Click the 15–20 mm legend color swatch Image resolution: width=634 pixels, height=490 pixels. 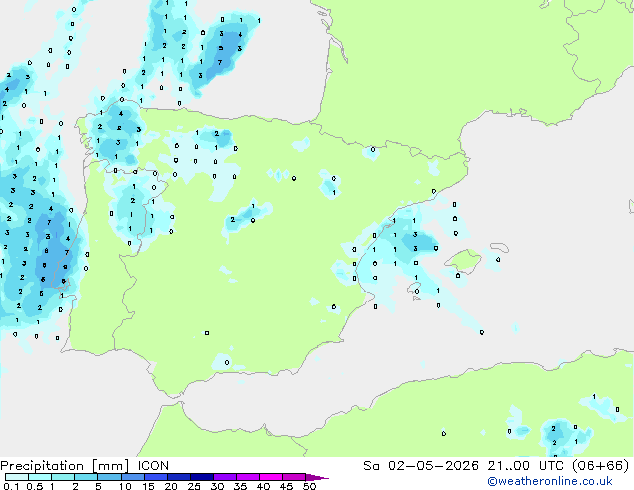tap(156, 477)
